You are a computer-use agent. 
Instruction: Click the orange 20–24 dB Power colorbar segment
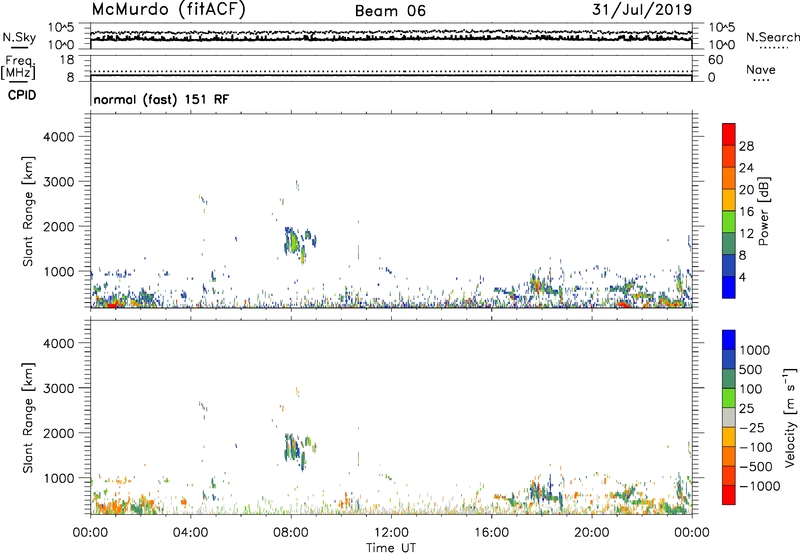click(x=729, y=178)
